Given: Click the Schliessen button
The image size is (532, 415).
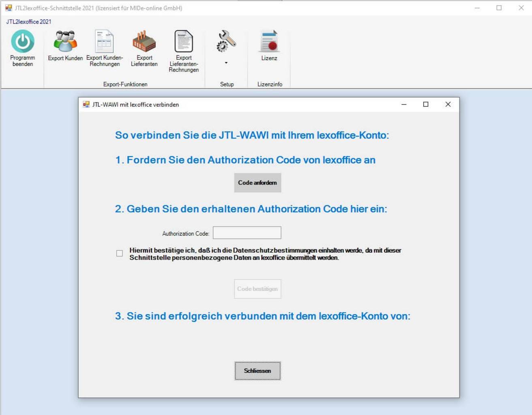Looking at the screenshot, I should (257, 371).
